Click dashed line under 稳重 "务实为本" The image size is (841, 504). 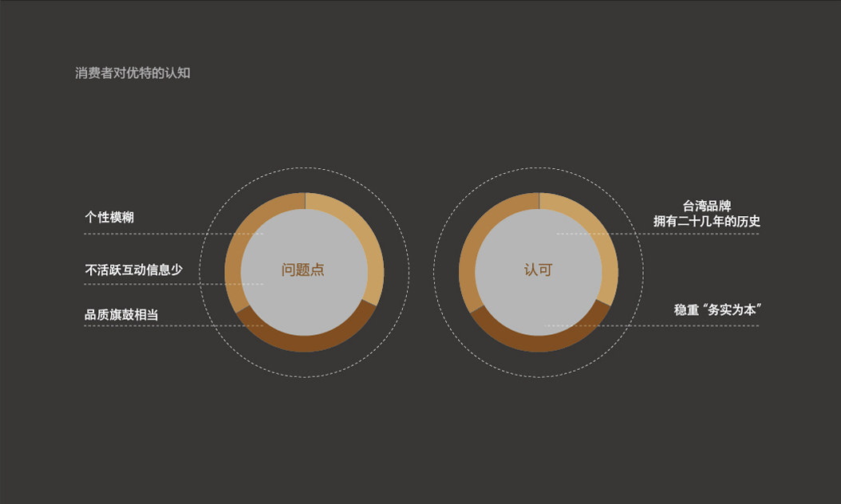point(652,325)
